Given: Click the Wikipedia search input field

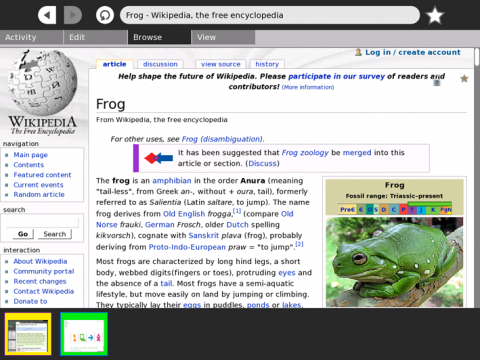Looking at the screenshot, I should tap(42, 222).
